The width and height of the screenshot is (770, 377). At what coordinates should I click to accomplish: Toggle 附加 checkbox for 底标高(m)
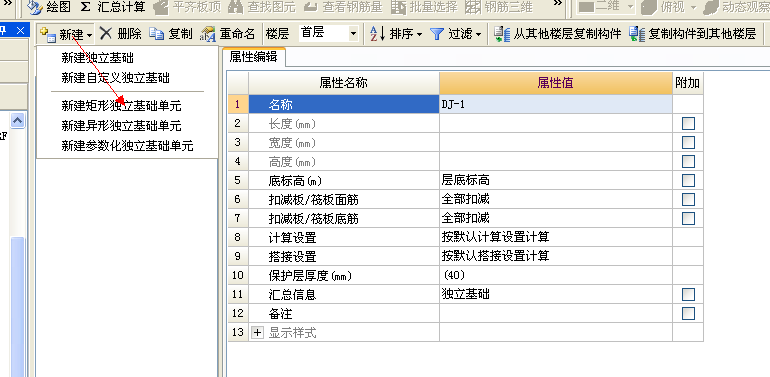tap(688, 181)
